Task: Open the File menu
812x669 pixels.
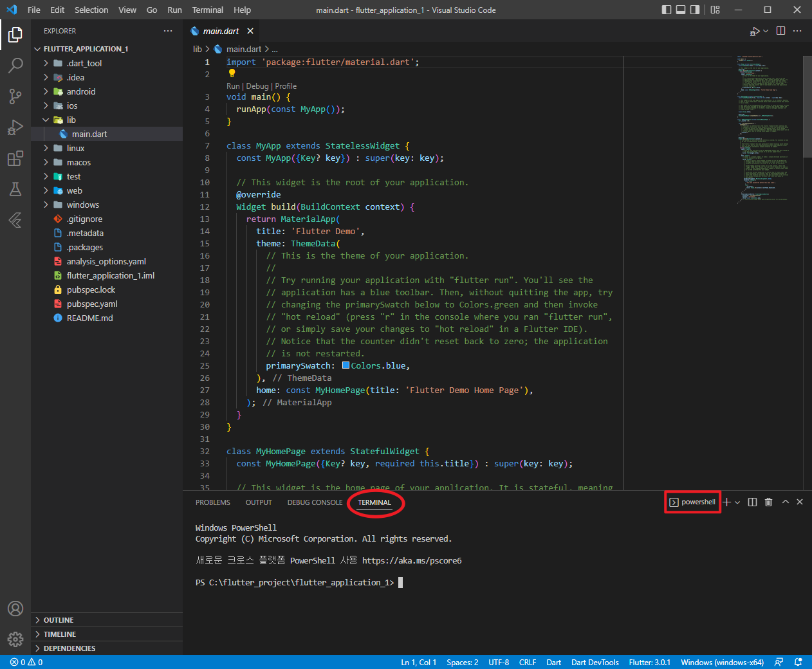Action: click(34, 10)
